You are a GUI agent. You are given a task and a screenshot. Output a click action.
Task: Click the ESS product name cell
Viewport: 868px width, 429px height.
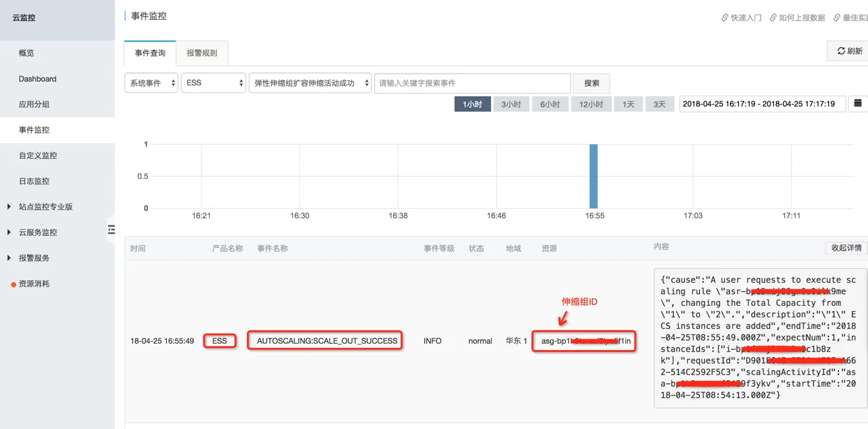[220, 341]
